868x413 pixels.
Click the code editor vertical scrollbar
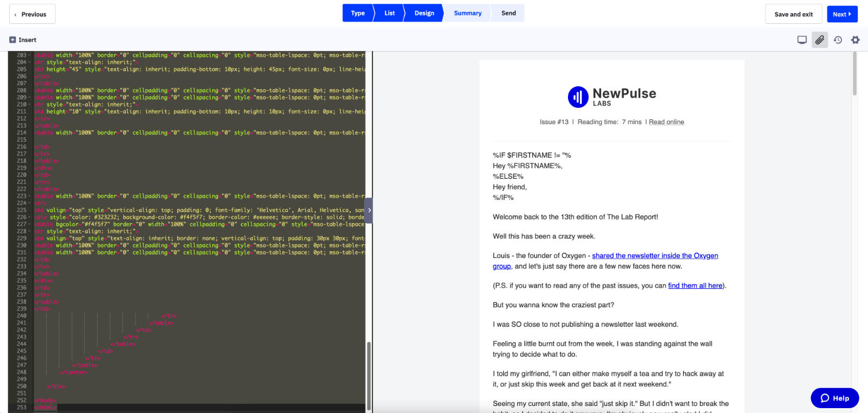[369, 375]
